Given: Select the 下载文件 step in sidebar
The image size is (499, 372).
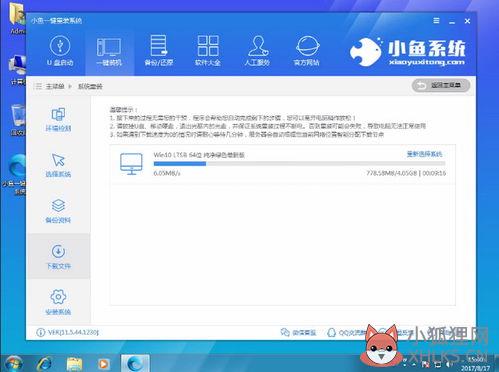Looking at the screenshot, I should 58,257.
